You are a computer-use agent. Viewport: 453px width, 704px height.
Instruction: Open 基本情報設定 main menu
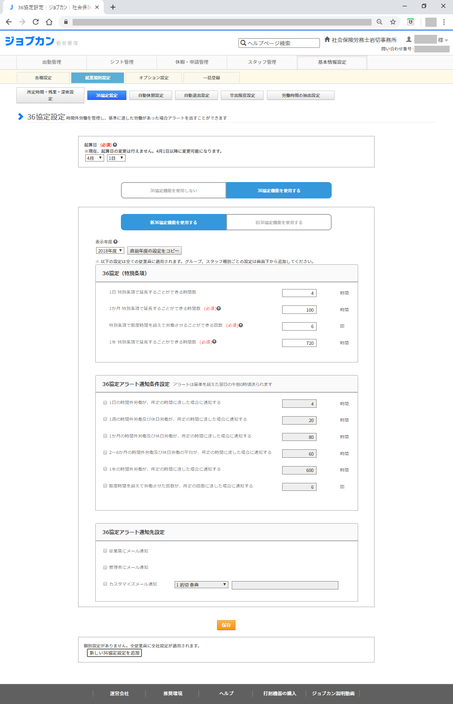click(x=332, y=62)
